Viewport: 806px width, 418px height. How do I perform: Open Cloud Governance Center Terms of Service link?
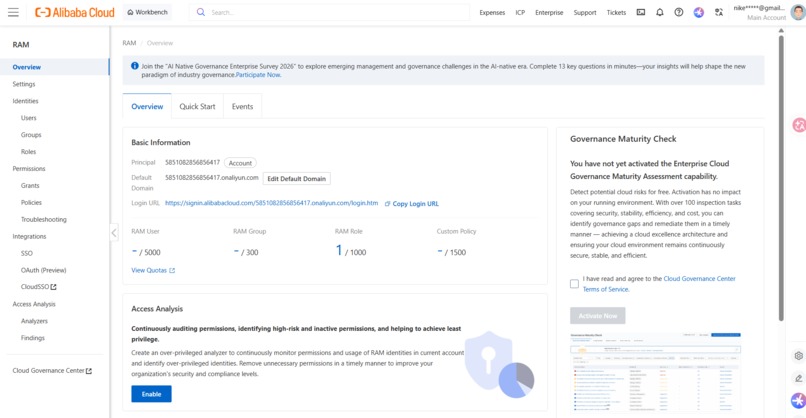click(659, 284)
